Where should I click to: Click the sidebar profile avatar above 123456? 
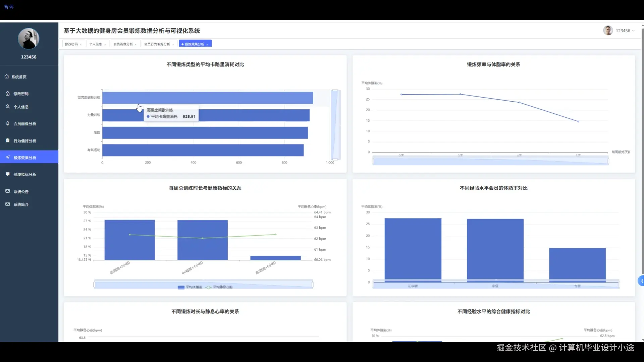click(x=29, y=39)
